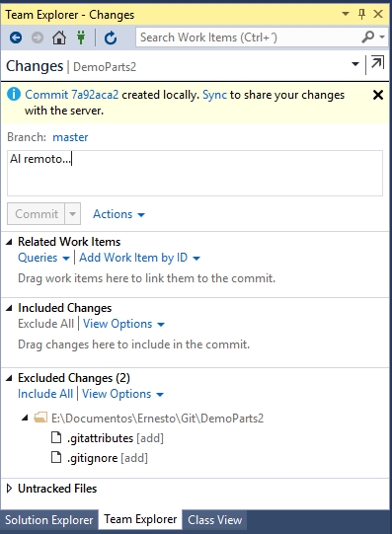Go back using the blue back arrow
Viewport: 392px width, 534px height.
(16, 38)
